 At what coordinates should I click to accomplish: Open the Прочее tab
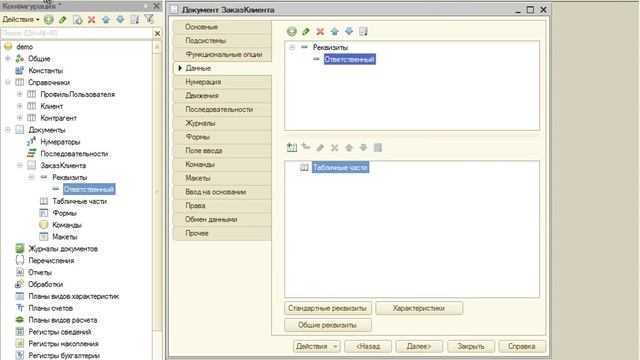coord(222,233)
